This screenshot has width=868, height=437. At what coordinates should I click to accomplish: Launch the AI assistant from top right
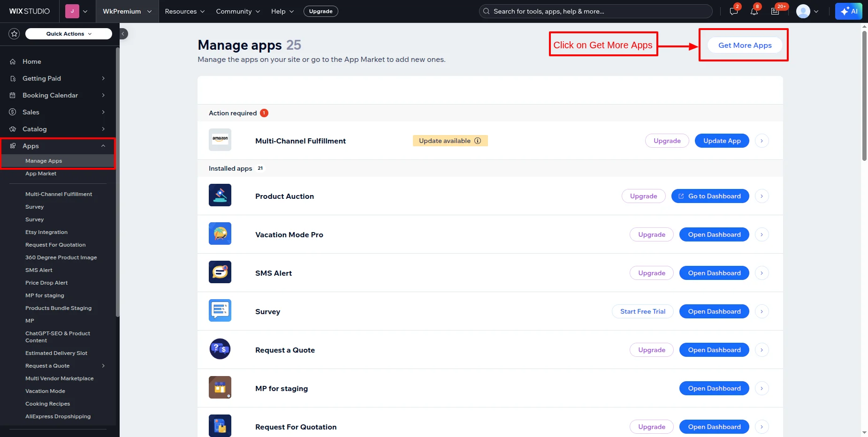click(849, 11)
